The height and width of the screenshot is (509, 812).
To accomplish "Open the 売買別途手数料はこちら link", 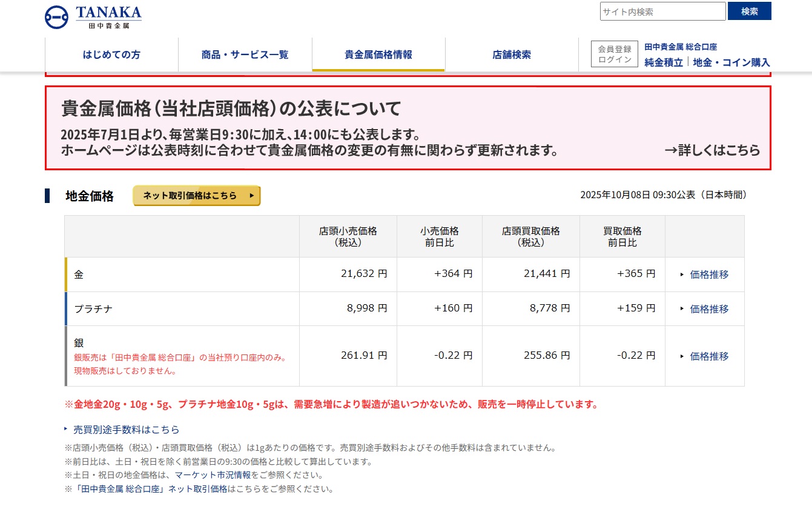I will click(126, 430).
